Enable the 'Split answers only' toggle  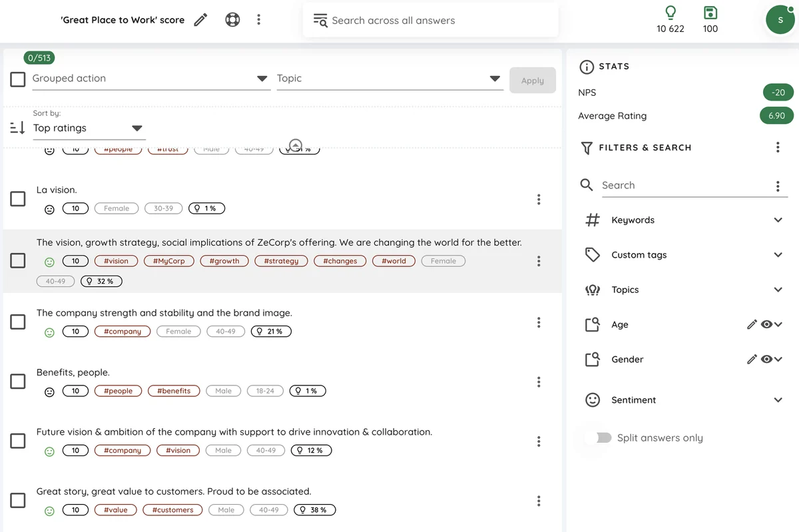(603, 437)
